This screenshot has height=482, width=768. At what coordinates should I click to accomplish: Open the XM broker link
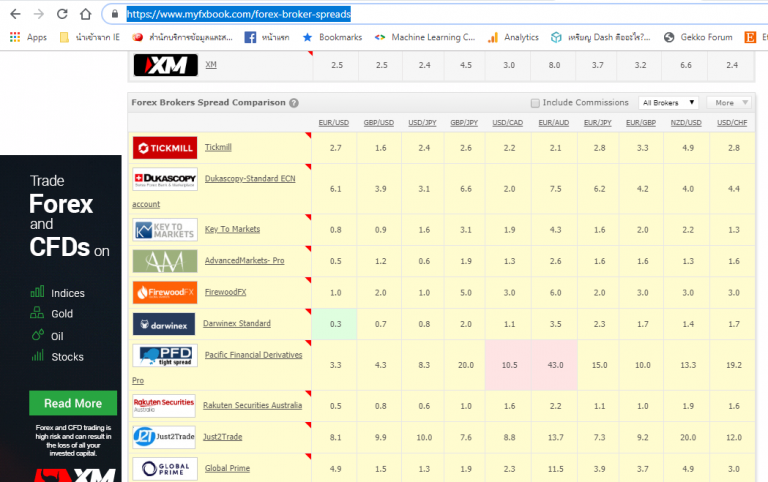(211, 65)
